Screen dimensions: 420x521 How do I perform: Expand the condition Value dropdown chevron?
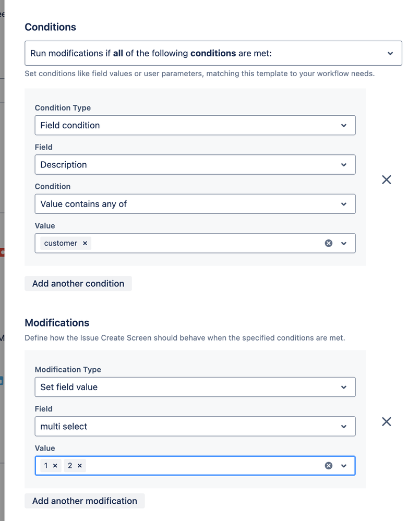tap(344, 244)
